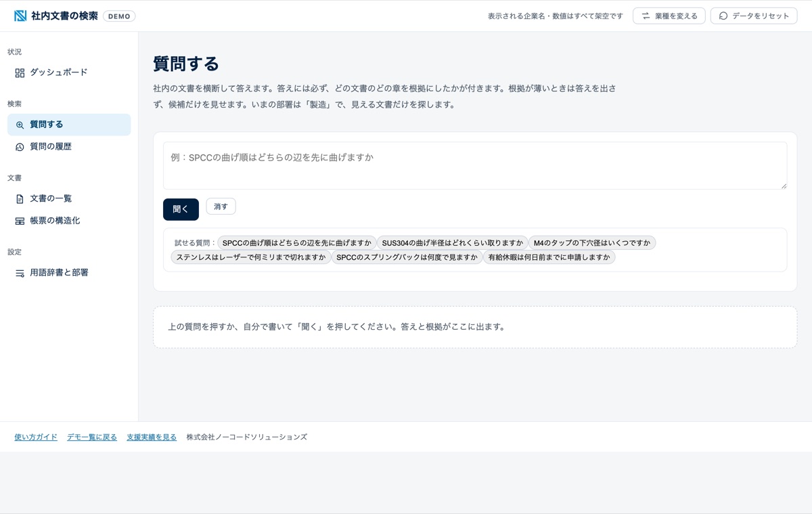Click the 株式会社ノーコードソリューションズ footer text
812x514 pixels.
247,437
